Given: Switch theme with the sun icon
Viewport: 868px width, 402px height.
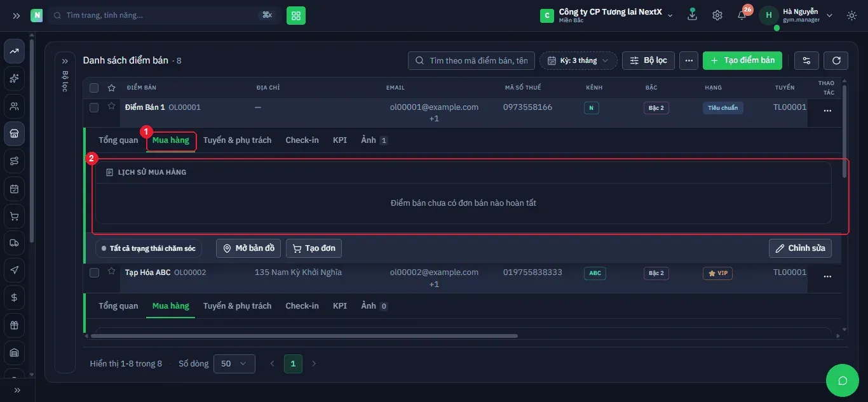Looking at the screenshot, I should [x=852, y=15].
